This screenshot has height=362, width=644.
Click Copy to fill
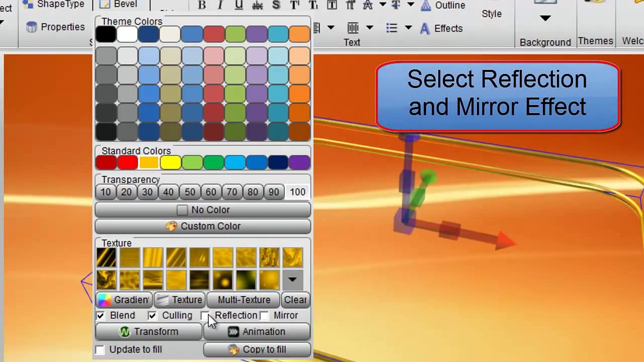pos(257,349)
